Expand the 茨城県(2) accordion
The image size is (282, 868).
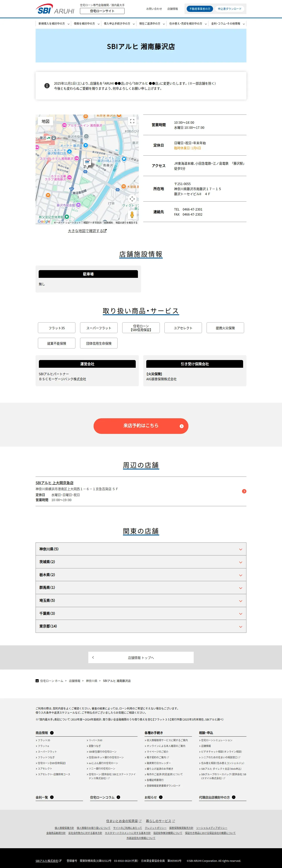click(x=141, y=562)
